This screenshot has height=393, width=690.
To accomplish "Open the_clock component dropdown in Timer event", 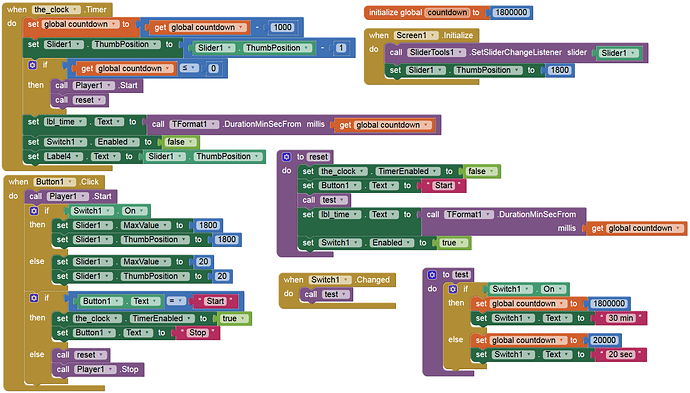I will [x=57, y=9].
